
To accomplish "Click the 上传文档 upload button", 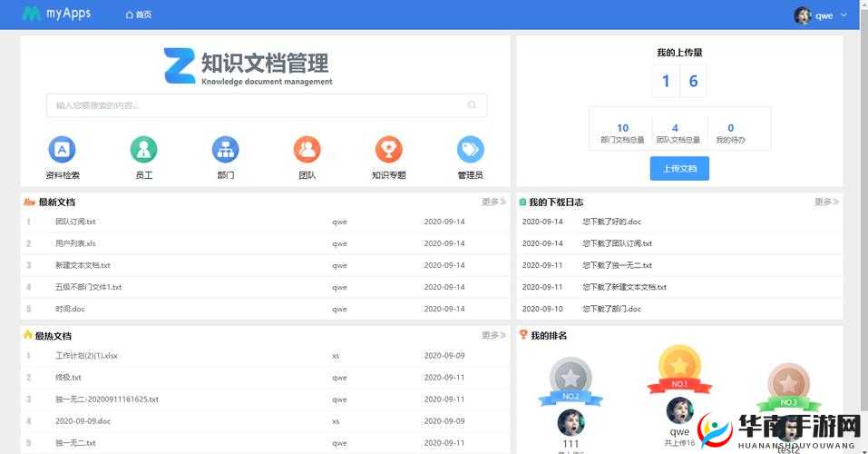I will point(679,169).
